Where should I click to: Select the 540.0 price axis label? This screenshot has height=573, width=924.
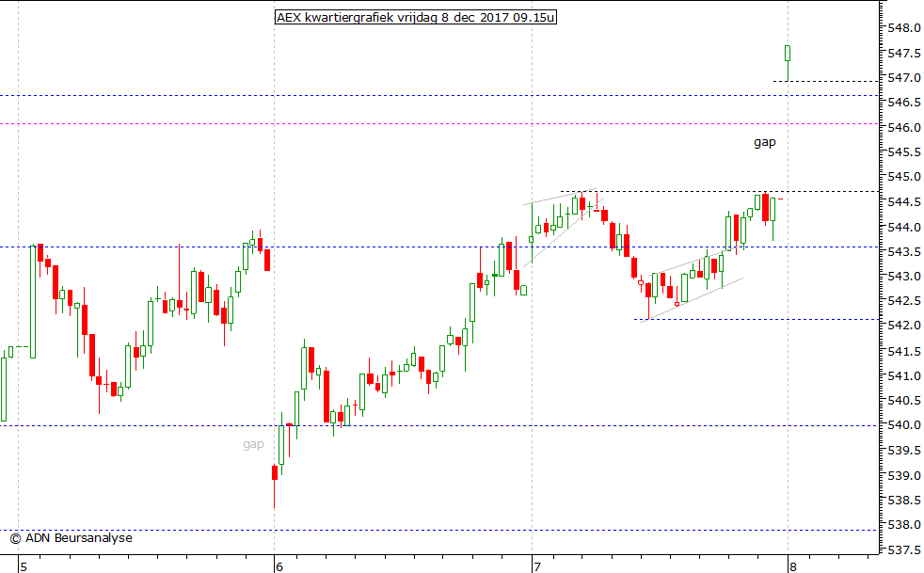[904, 425]
